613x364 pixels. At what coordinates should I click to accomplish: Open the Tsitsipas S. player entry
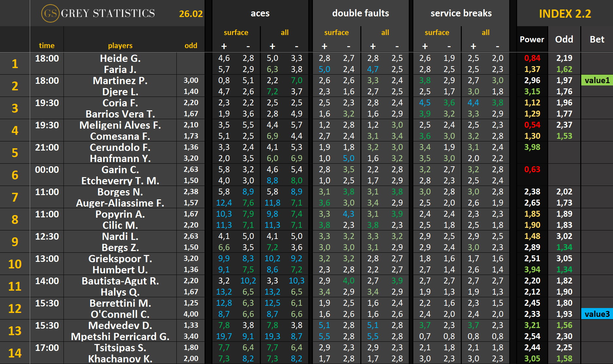(x=120, y=348)
